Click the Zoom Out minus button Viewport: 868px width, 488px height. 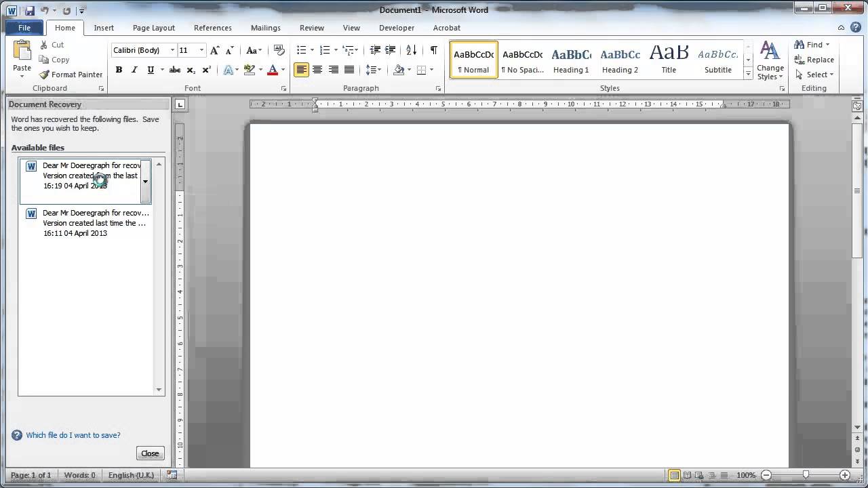pyautogui.click(x=766, y=475)
